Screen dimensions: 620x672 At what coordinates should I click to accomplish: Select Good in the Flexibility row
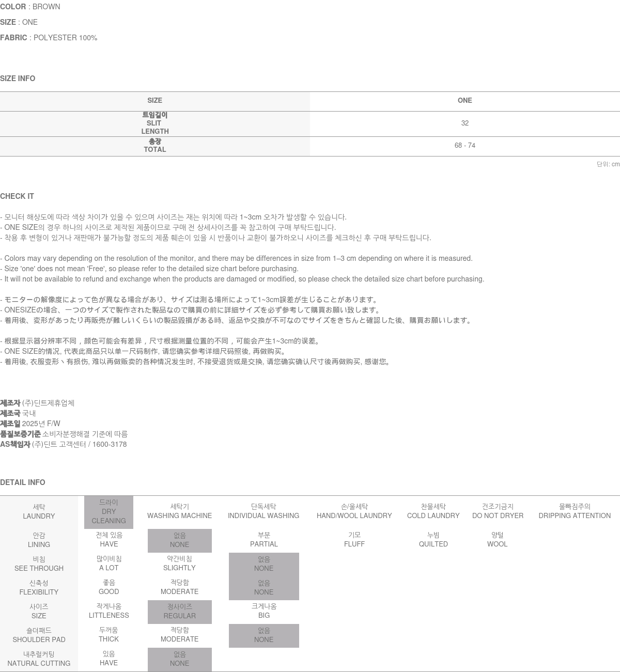click(x=109, y=587)
